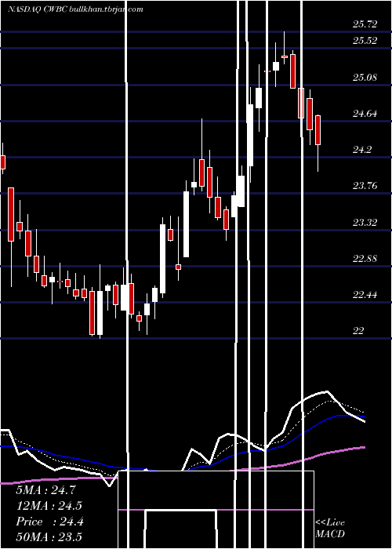Click the 25.72 price level label

[x=365, y=24]
